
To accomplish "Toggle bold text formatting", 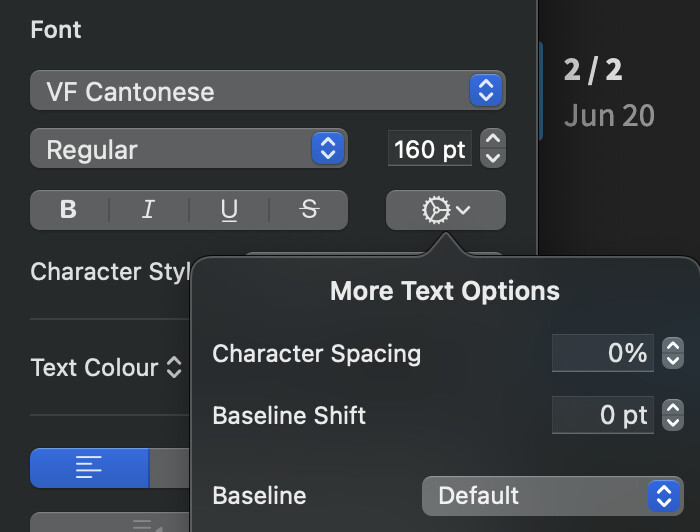I will pyautogui.click(x=69, y=210).
